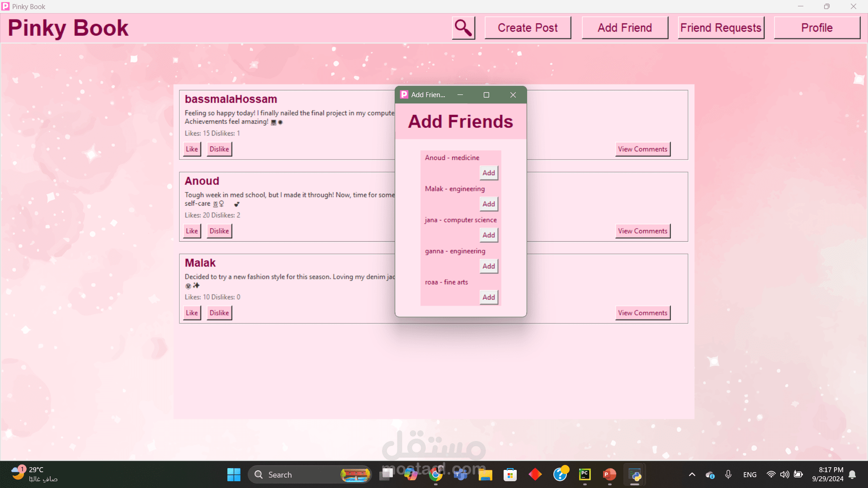Open File Explorer from taskbar
Image resolution: width=868 pixels, height=488 pixels.
pos(485,474)
